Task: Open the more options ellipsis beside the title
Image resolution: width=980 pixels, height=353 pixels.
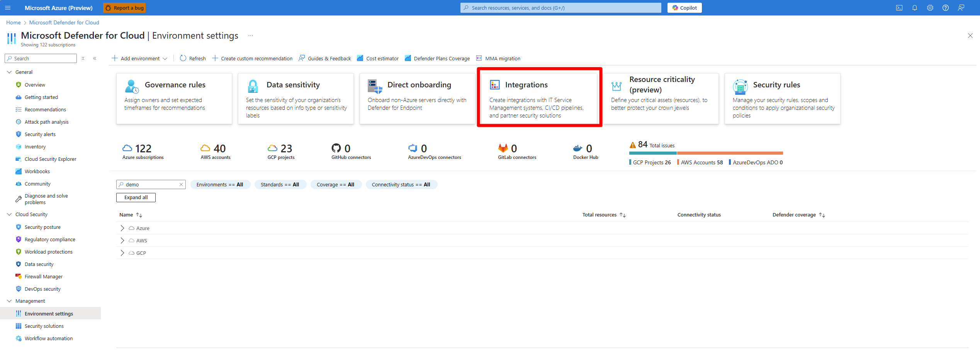Action: [251, 36]
